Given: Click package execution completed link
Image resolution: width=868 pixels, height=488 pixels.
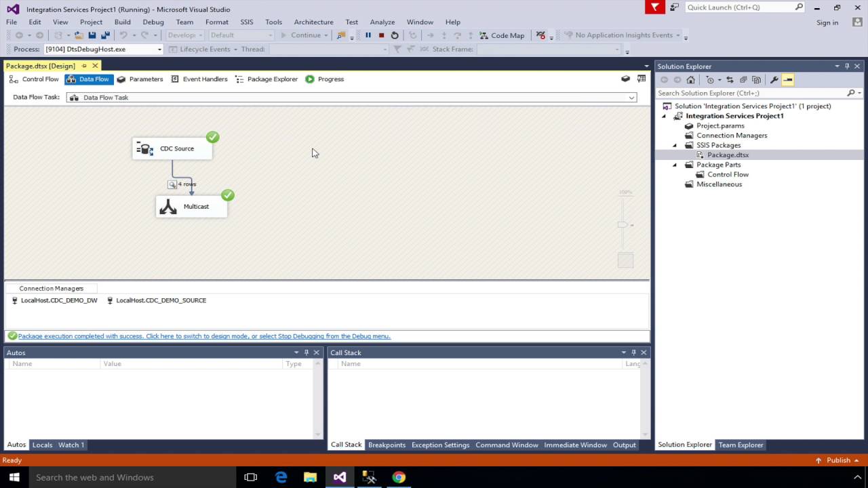Looking at the screenshot, I should pos(204,336).
